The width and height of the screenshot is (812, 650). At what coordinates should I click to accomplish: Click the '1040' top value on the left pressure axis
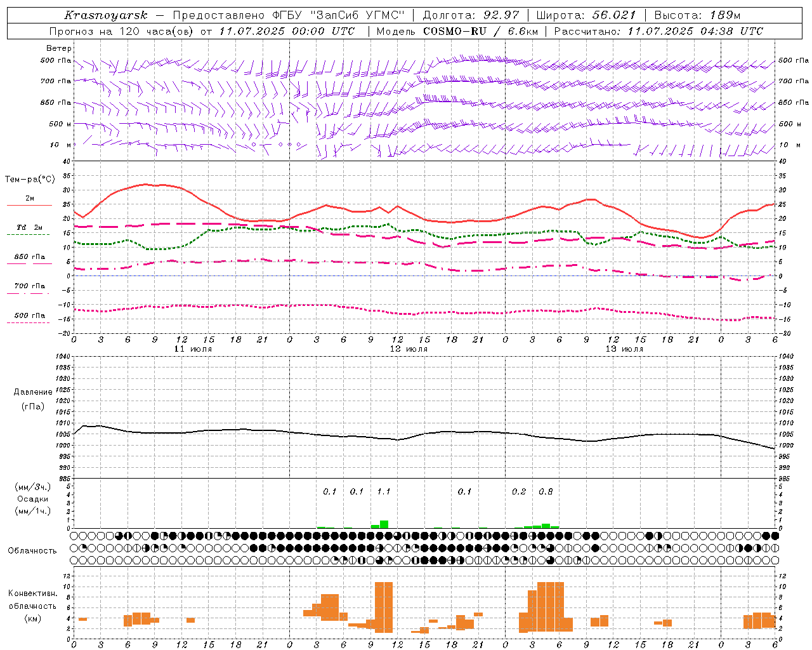pyautogui.click(x=62, y=357)
